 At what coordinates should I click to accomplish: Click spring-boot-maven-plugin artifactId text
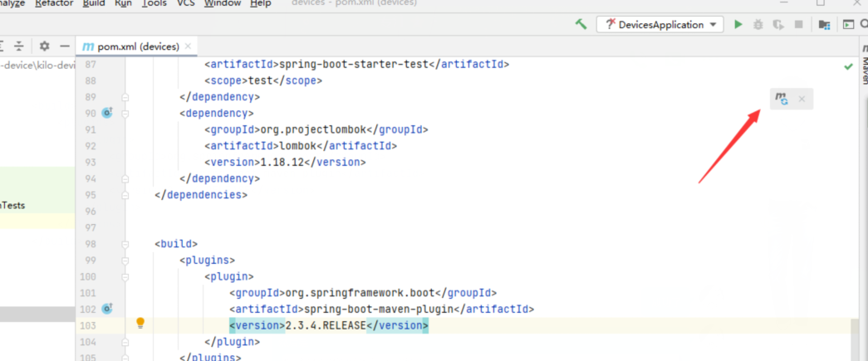click(379, 309)
